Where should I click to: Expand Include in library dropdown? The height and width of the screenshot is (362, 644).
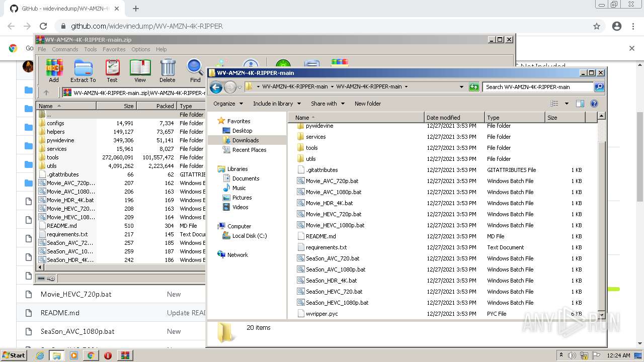click(x=277, y=104)
